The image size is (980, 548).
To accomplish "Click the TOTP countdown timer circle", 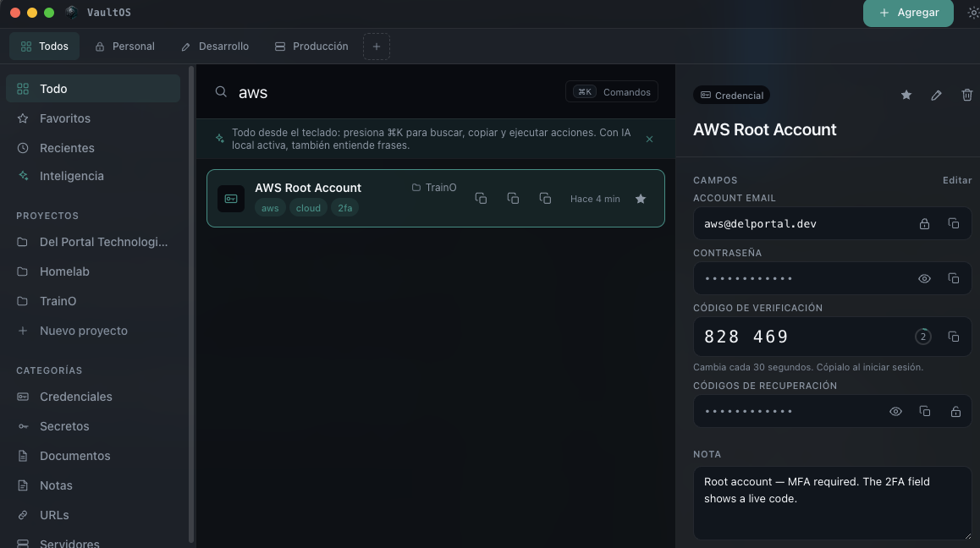I will (x=923, y=337).
